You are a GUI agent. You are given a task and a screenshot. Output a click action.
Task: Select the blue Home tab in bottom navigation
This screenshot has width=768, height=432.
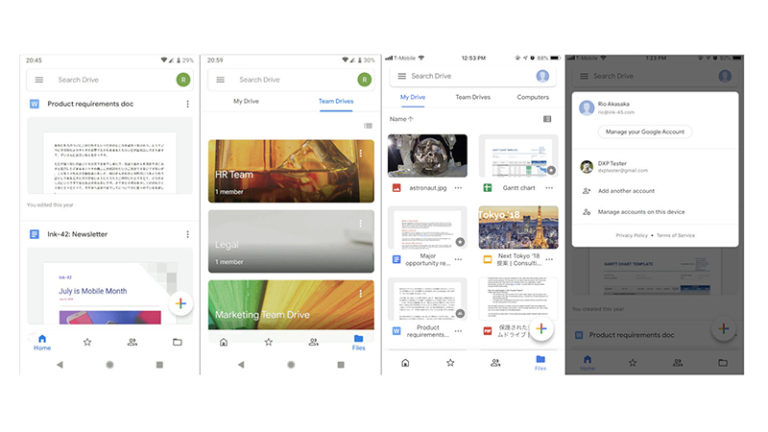point(42,342)
